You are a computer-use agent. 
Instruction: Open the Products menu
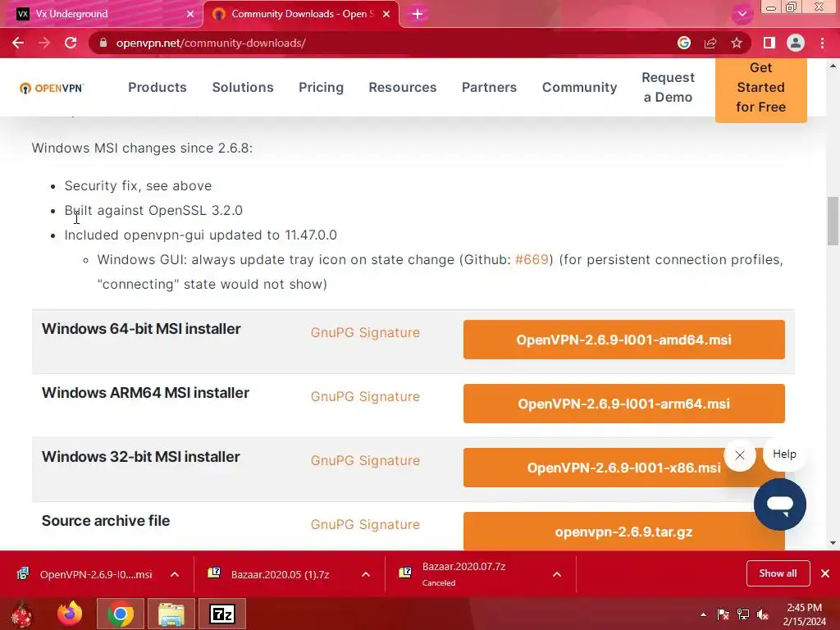[157, 87]
